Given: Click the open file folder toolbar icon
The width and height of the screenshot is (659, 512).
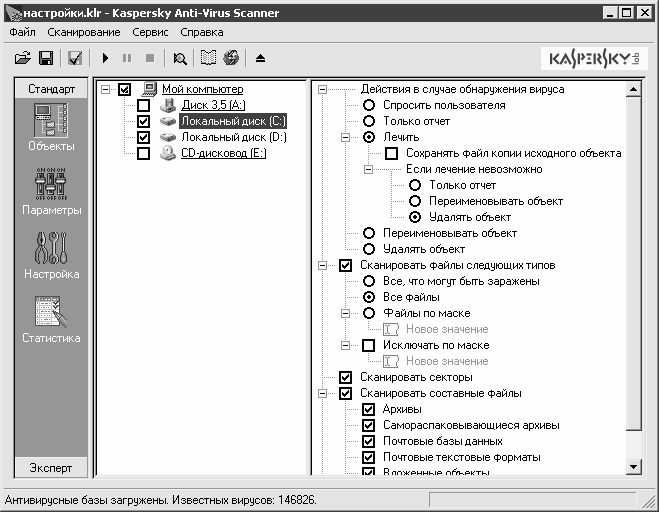Looking at the screenshot, I should point(21,58).
